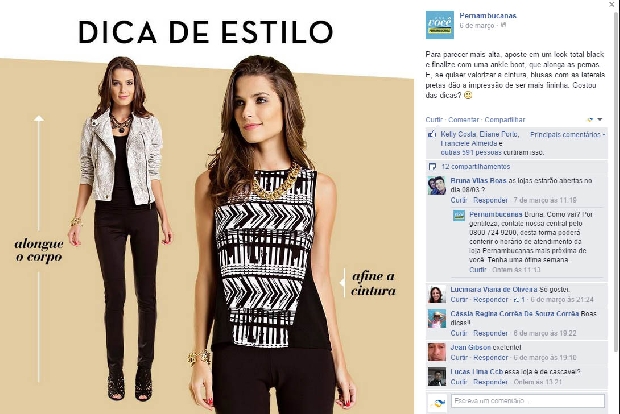
Task: Click the small Pernambucanas reply avatar
Action: pyautogui.click(x=459, y=216)
